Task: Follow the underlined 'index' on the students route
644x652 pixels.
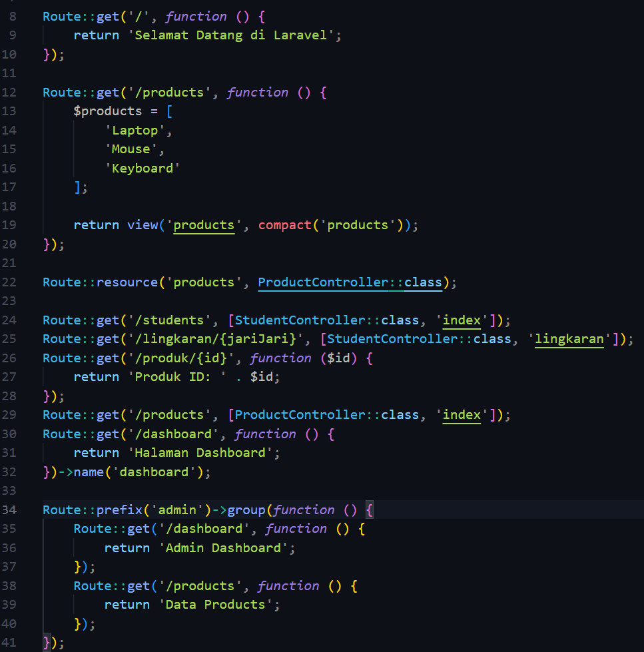Action: (x=462, y=320)
